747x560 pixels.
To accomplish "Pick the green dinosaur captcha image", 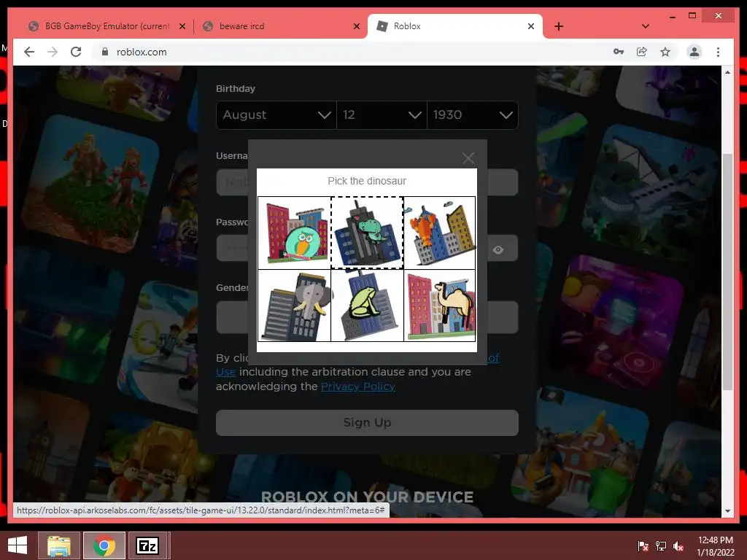I will point(368,233).
